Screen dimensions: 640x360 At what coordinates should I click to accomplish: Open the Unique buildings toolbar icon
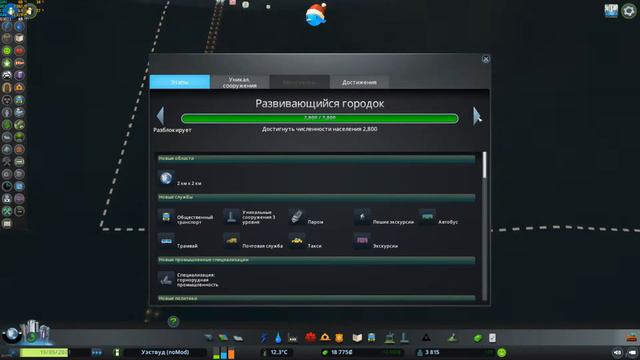[404, 338]
